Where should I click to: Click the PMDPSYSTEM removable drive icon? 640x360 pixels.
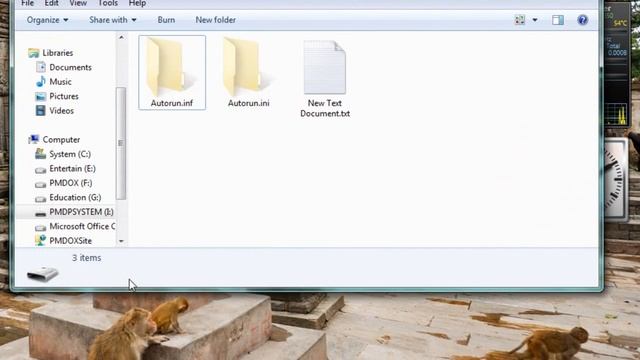(x=40, y=213)
